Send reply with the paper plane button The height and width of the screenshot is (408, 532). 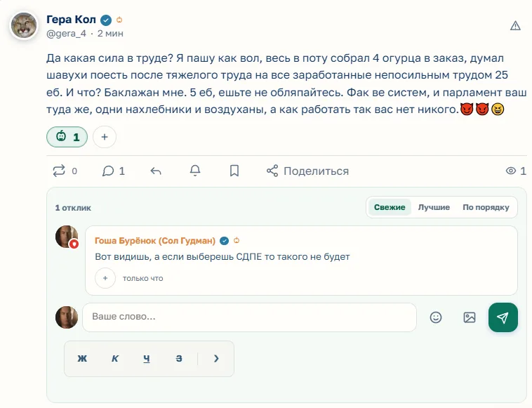pos(503,317)
